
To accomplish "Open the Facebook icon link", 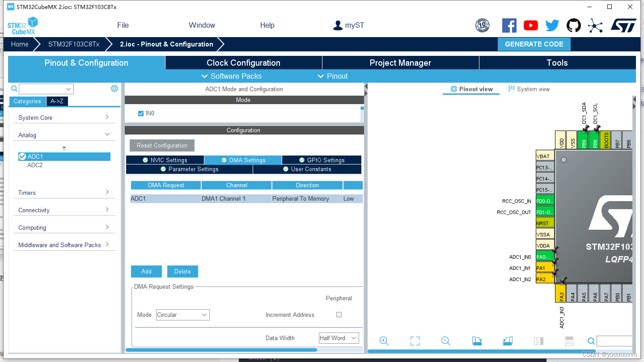I will [509, 25].
